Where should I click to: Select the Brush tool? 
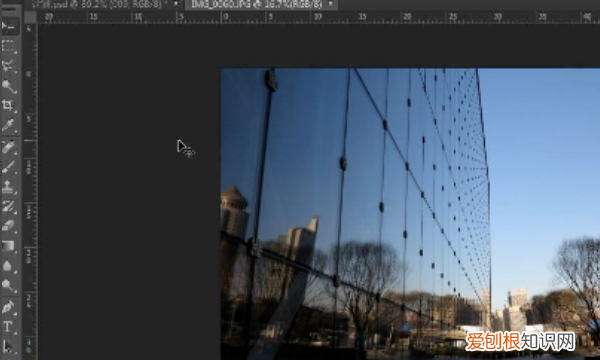coord(8,167)
